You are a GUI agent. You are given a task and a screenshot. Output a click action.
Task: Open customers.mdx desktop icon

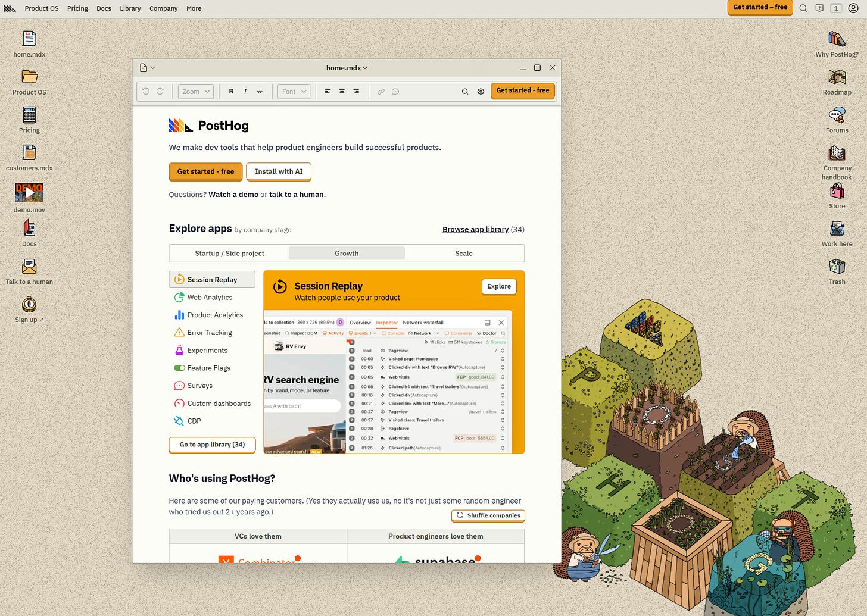[29, 152]
